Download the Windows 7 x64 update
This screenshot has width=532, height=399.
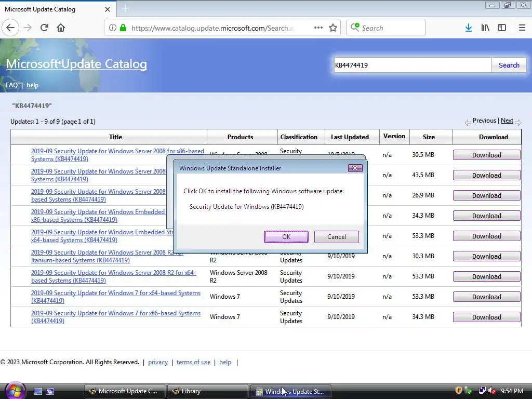(486, 297)
